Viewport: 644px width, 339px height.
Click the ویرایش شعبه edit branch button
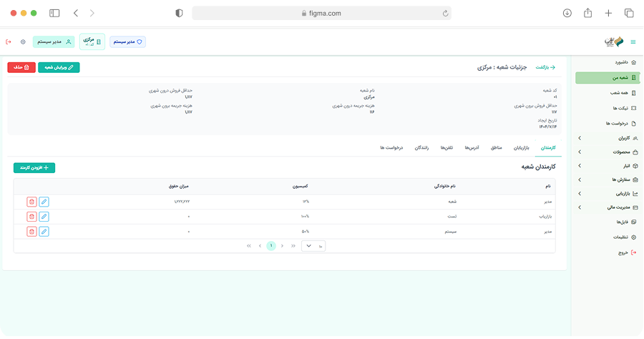(x=59, y=67)
